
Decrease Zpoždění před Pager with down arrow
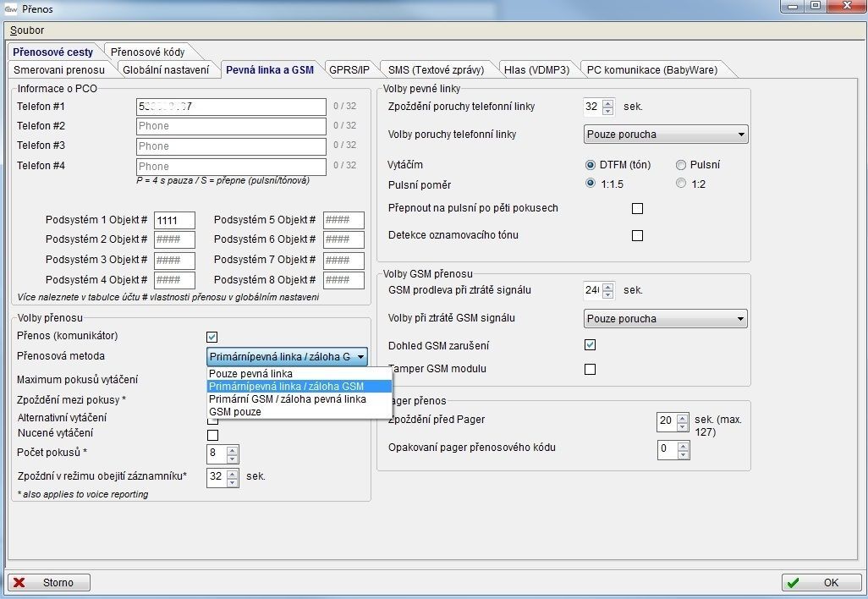(x=684, y=426)
